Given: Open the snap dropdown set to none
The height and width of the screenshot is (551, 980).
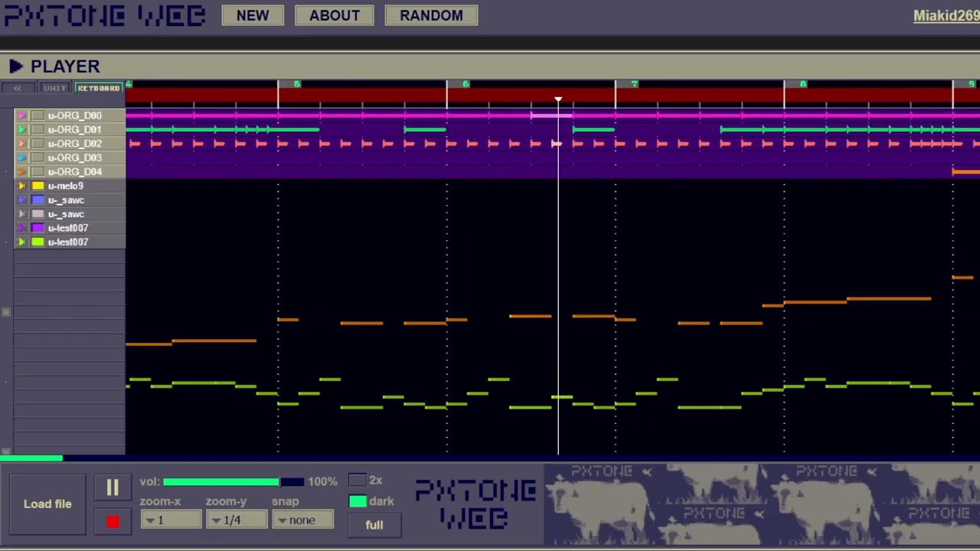Looking at the screenshot, I should [x=303, y=520].
